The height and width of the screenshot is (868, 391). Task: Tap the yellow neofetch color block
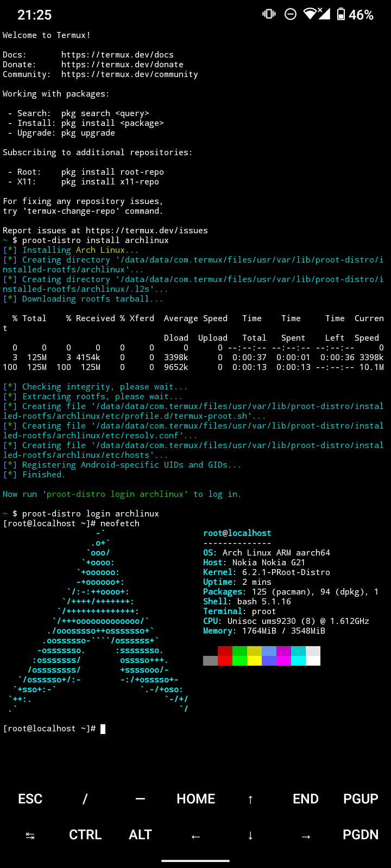[254, 661]
